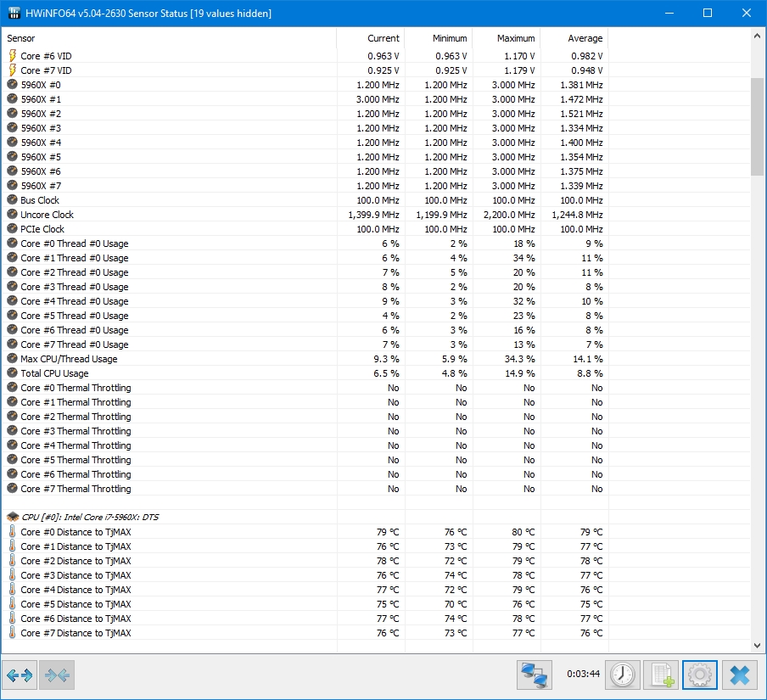The width and height of the screenshot is (767, 700).
Task: Click Core #3 Distance to TjMAX thermometer icon
Action: click(x=12, y=574)
